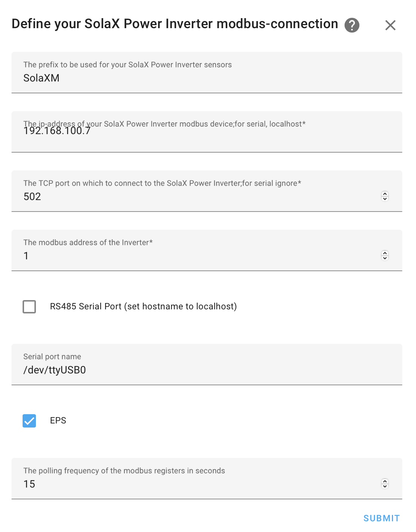Viewport: 416px width, 532px height.
Task: Enable the RS485 Serial Port checkbox
Action: 29,307
